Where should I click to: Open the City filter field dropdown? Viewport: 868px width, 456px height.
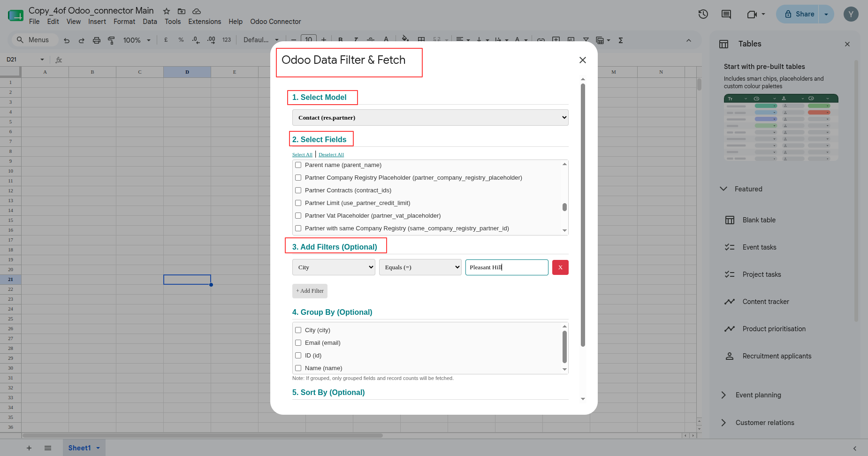(334, 267)
